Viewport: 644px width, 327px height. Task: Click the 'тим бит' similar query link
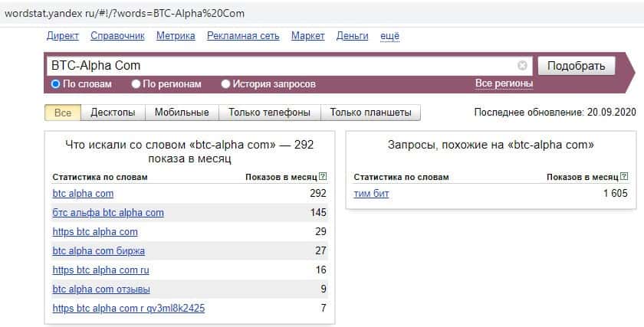[371, 194]
